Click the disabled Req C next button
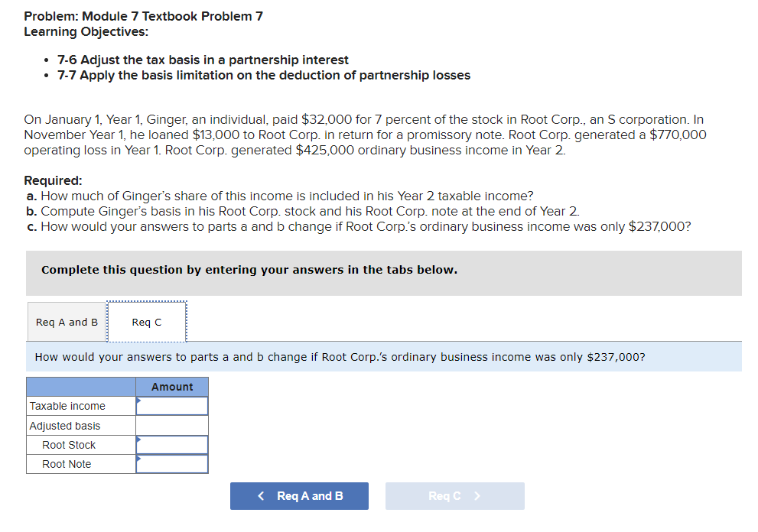758x532 pixels. 454,496
